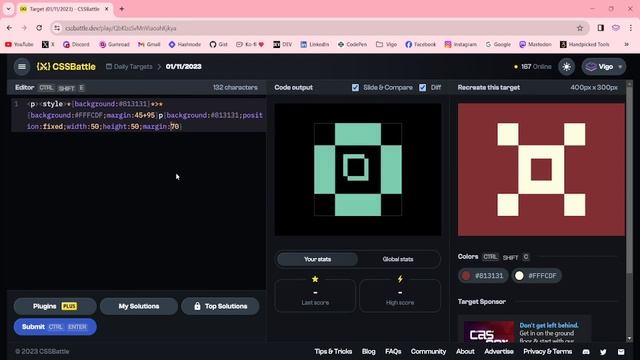Open Google bookmark
This screenshot has height=360, width=640.
[x=498, y=44]
